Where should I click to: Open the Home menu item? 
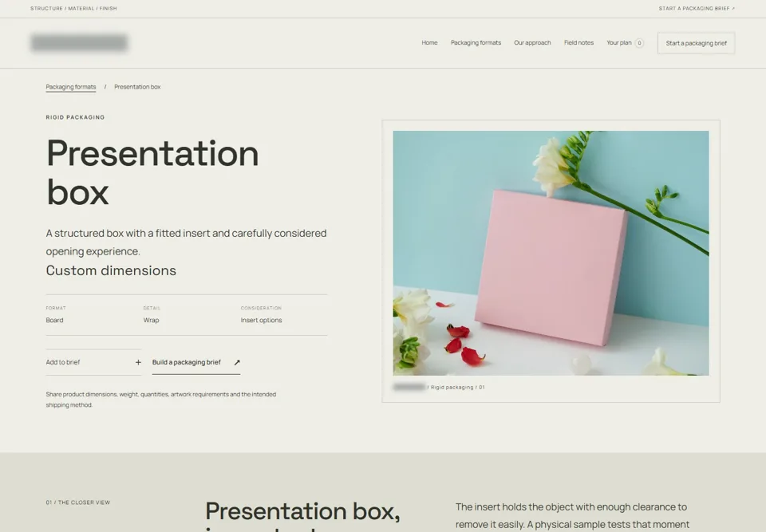pyautogui.click(x=429, y=43)
